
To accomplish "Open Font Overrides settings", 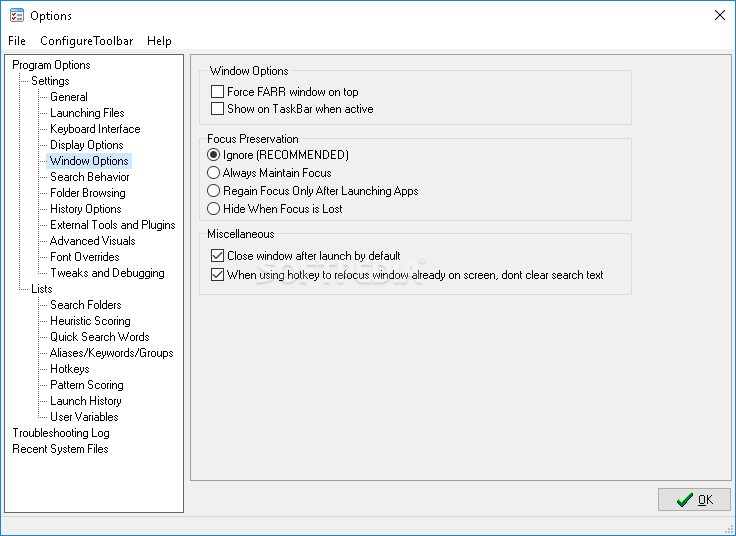I will coord(85,256).
